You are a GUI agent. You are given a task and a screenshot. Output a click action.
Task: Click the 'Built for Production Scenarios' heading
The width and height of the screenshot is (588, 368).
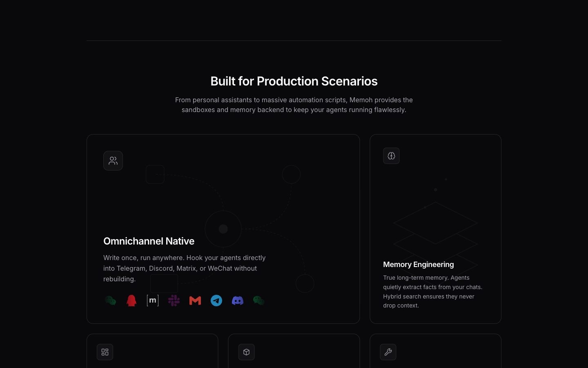294,81
